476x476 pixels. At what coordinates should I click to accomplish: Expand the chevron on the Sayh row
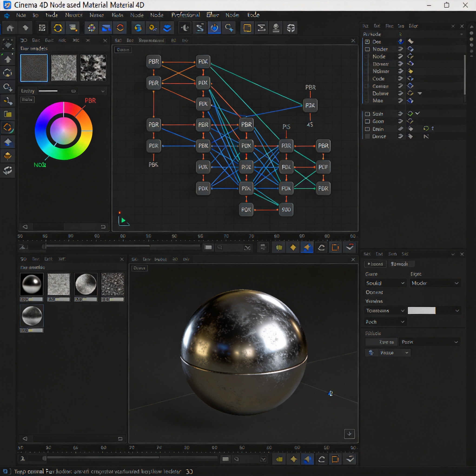417,113
